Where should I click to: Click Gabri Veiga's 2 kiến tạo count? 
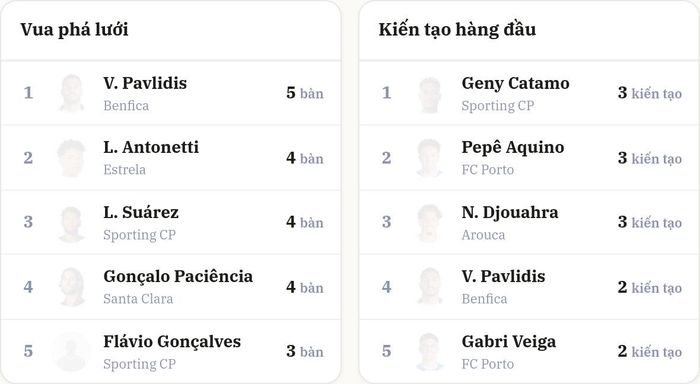point(650,352)
